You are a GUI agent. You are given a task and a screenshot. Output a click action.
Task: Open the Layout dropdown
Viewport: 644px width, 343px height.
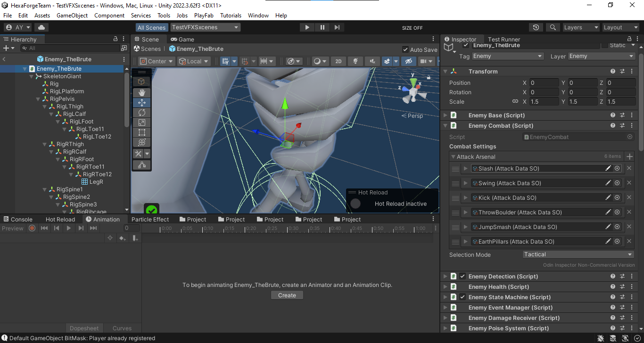(620, 27)
